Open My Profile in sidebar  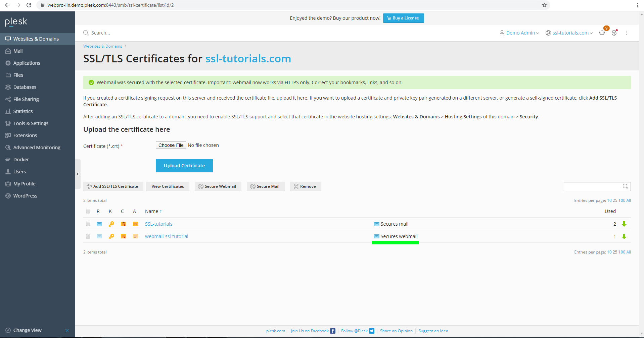click(38, 184)
